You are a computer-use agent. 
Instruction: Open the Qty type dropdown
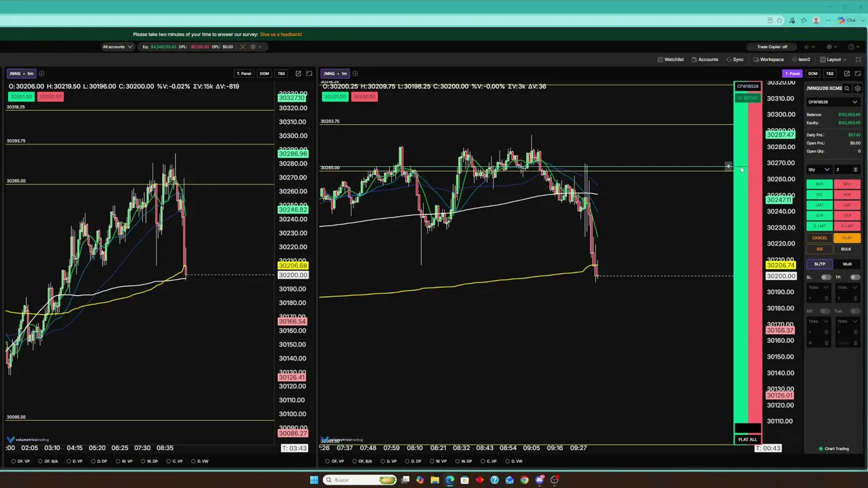(x=818, y=169)
